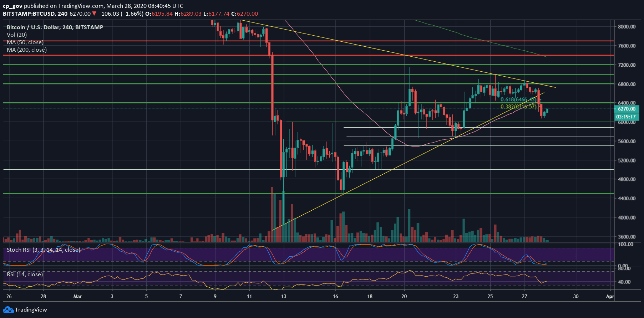The width and height of the screenshot is (644, 318).
Task: Click the 6800.00 price axis label
Action: click(x=627, y=84)
